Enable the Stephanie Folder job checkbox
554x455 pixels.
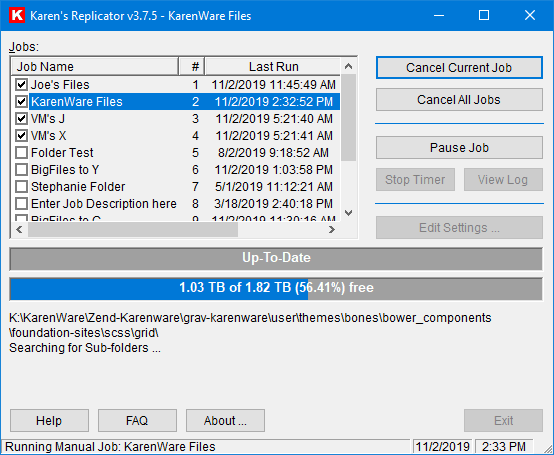[22, 187]
